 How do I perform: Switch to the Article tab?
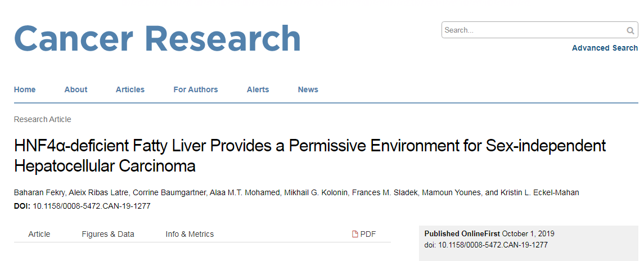[39, 235]
